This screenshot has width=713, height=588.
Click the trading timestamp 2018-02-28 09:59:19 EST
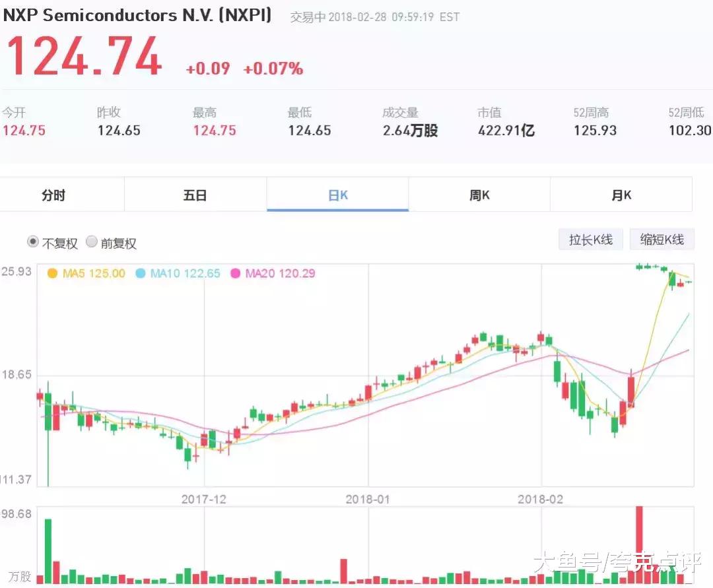(x=393, y=17)
